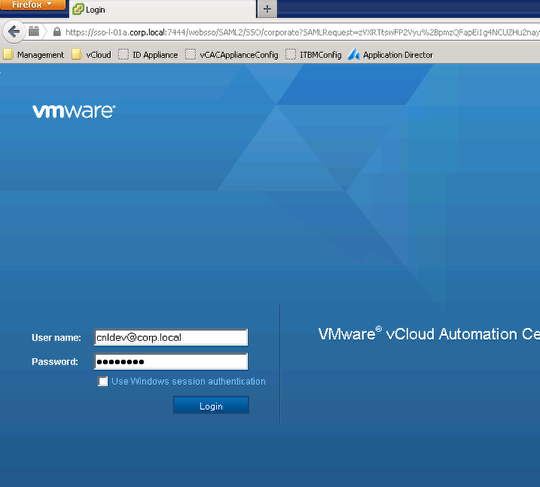This screenshot has width=540, height=487.
Task: Click the padlock security icon in address bar
Action: click(57, 32)
